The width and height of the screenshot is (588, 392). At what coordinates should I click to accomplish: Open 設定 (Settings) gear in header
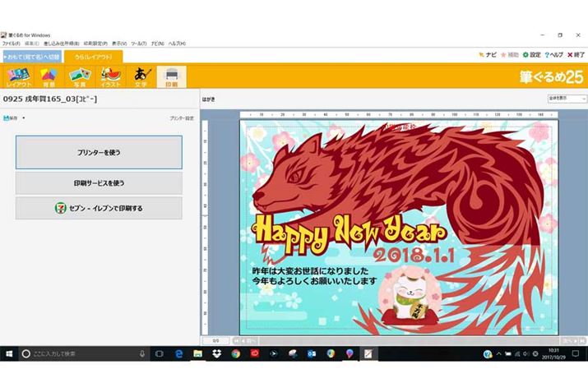tap(531, 55)
